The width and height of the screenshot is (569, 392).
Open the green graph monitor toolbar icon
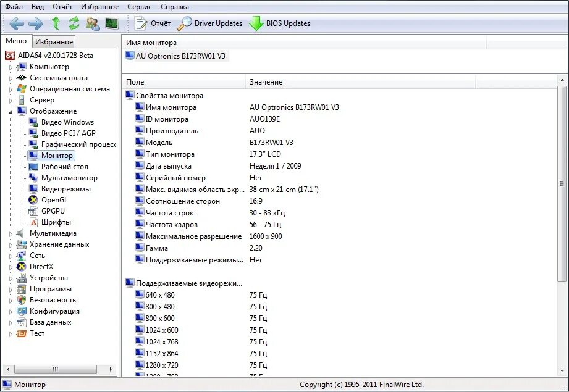click(x=112, y=23)
